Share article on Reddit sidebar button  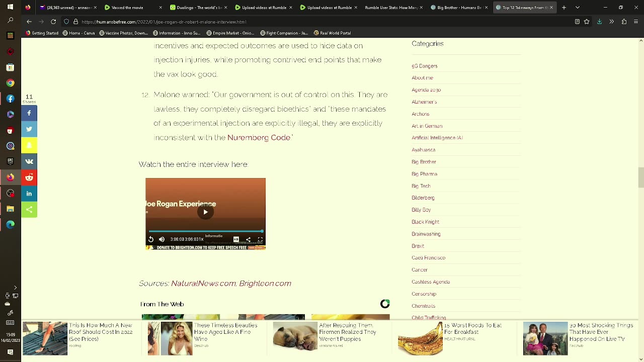tap(29, 177)
